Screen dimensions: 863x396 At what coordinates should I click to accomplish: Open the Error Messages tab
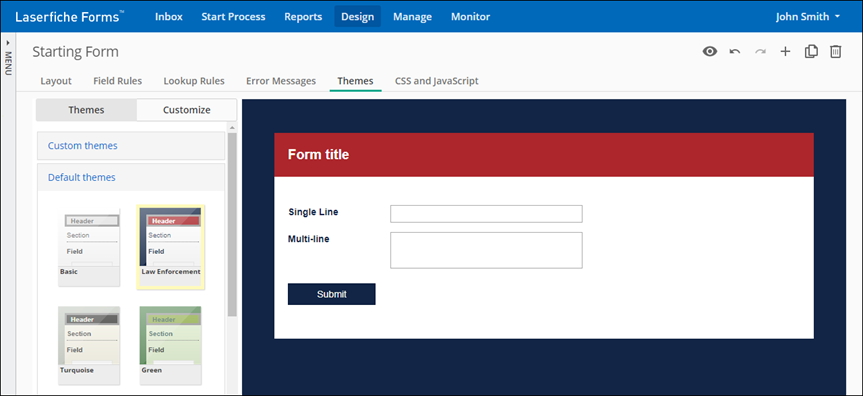(x=281, y=81)
